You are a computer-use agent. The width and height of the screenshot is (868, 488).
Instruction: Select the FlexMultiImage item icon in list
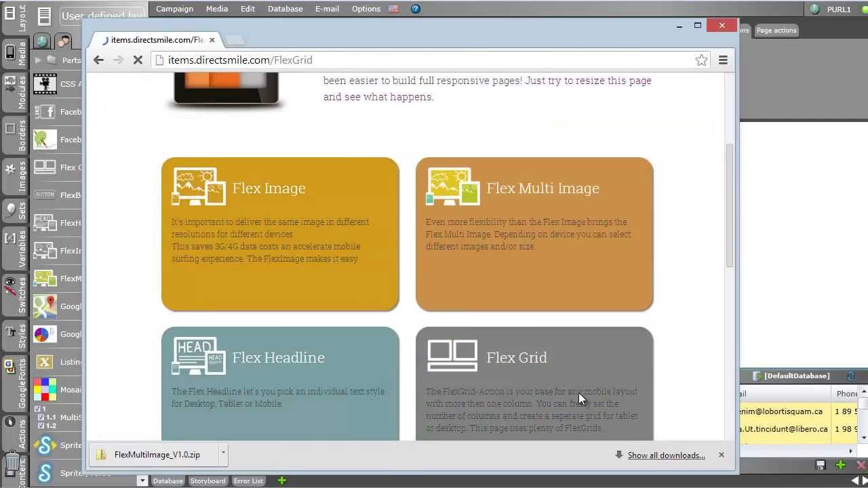pos(45,279)
